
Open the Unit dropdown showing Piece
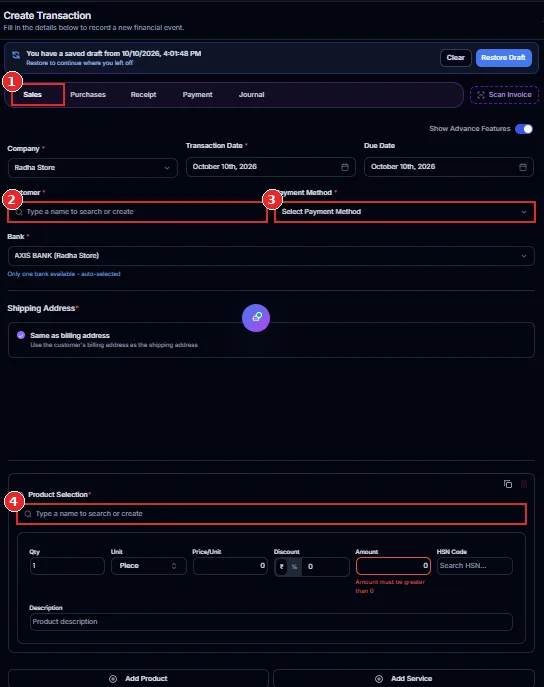coord(148,566)
